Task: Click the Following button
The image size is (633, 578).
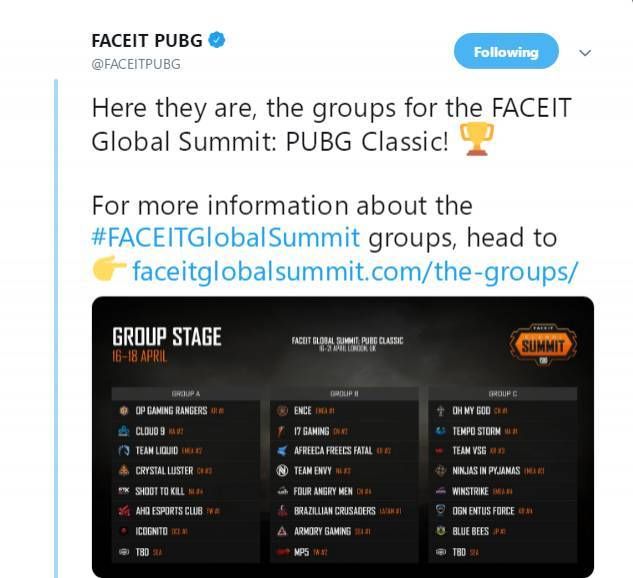Action: coord(505,52)
